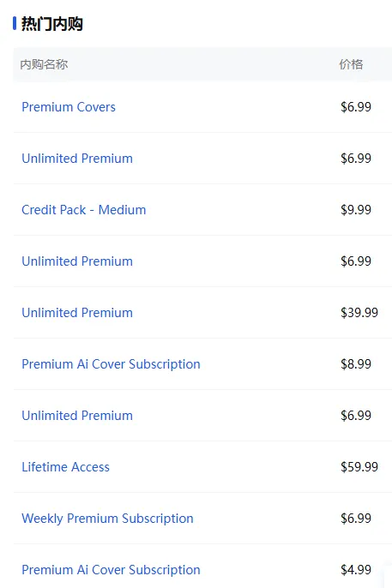Click the $59.99 Lifetime Access price
The height and width of the screenshot is (588, 392).
tap(359, 467)
